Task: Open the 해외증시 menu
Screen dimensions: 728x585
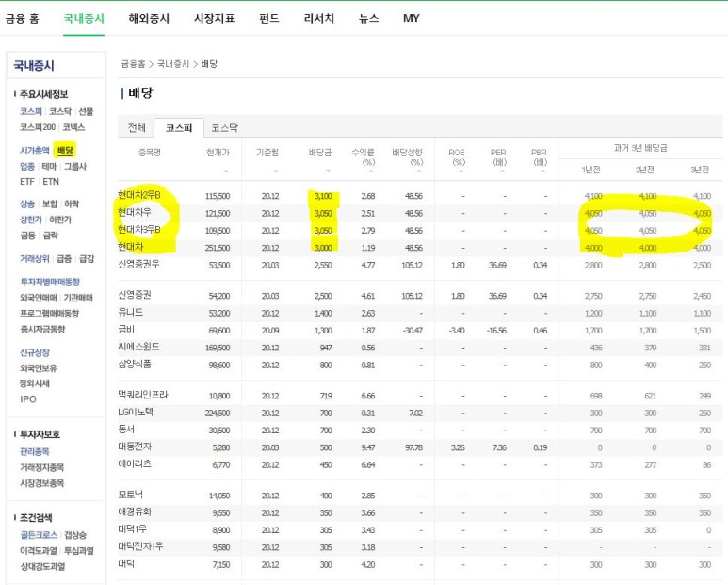Action: (x=149, y=19)
